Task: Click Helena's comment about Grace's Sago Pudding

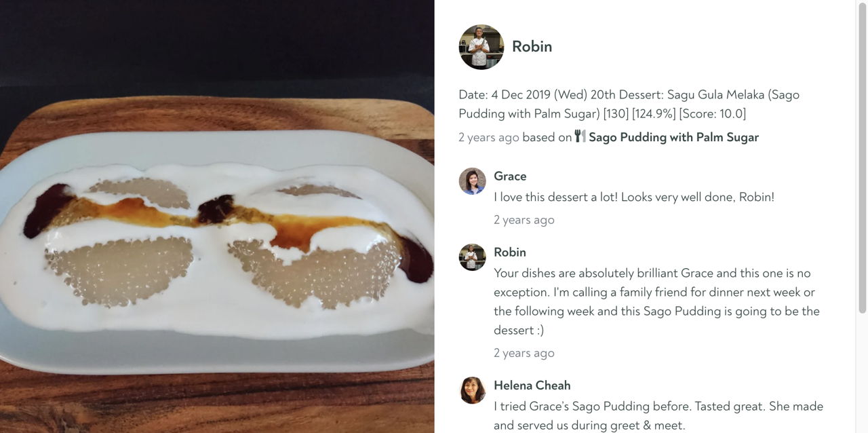Action: coord(658,415)
